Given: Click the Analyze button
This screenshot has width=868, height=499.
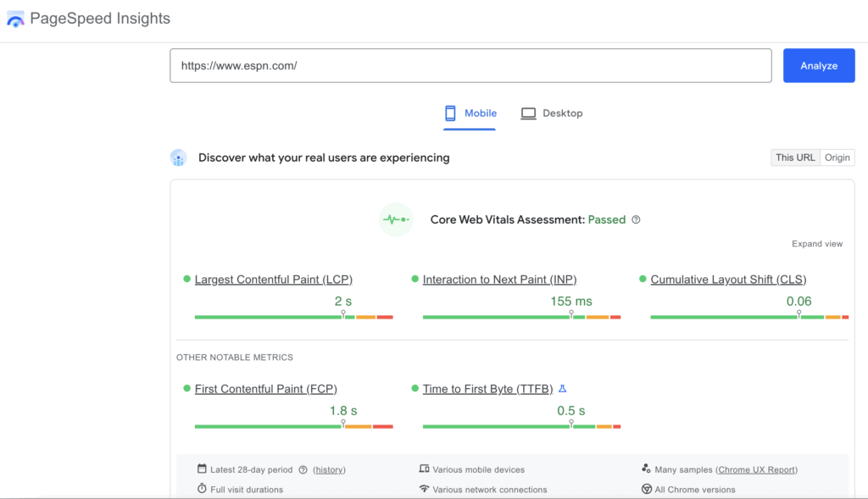Looking at the screenshot, I should pyautogui.click(x=818, y=65).
